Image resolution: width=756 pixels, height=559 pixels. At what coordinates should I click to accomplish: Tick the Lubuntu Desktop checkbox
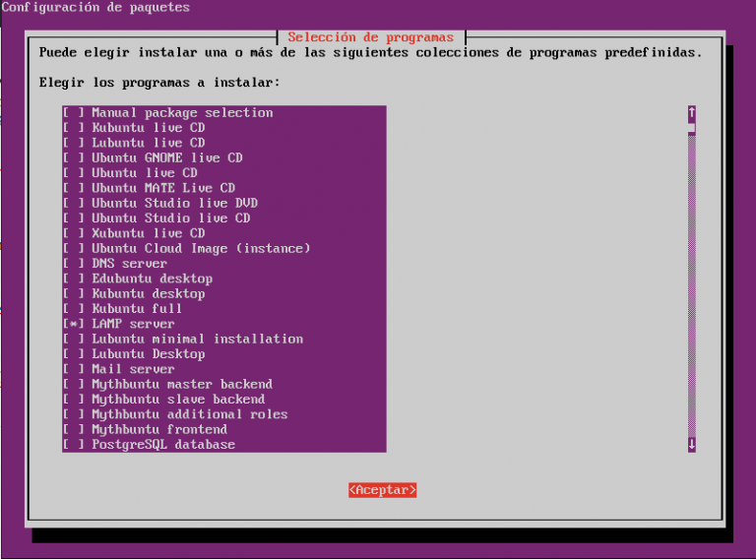tap(73, 353)
